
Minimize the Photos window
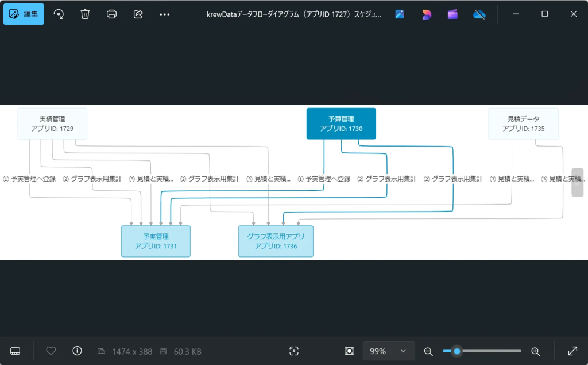516,14
